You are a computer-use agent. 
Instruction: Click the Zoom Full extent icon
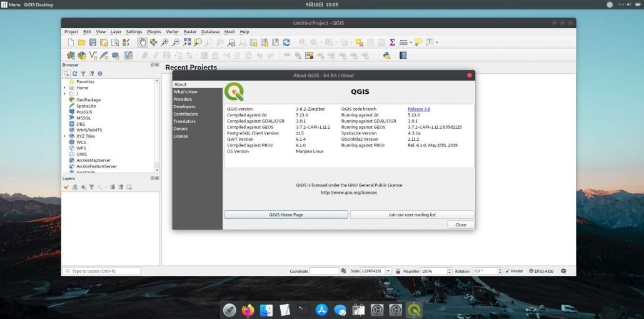pos(187,43)
